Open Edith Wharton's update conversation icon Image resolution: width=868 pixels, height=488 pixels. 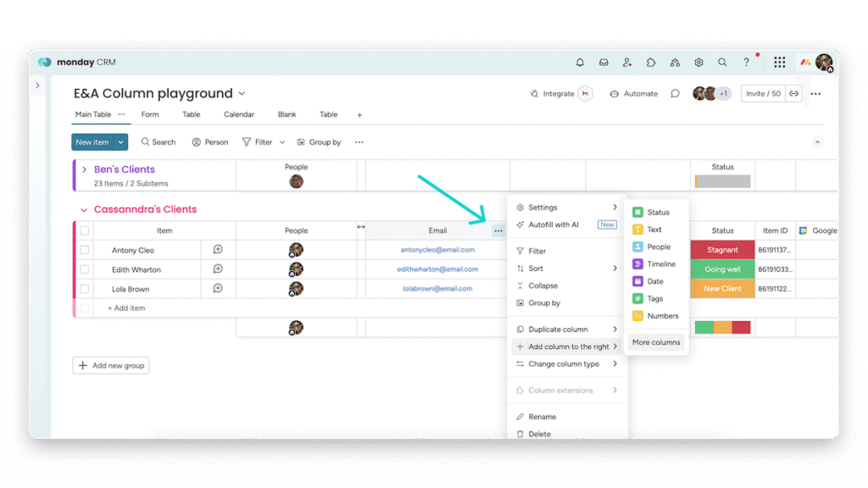tap(218, 269)
